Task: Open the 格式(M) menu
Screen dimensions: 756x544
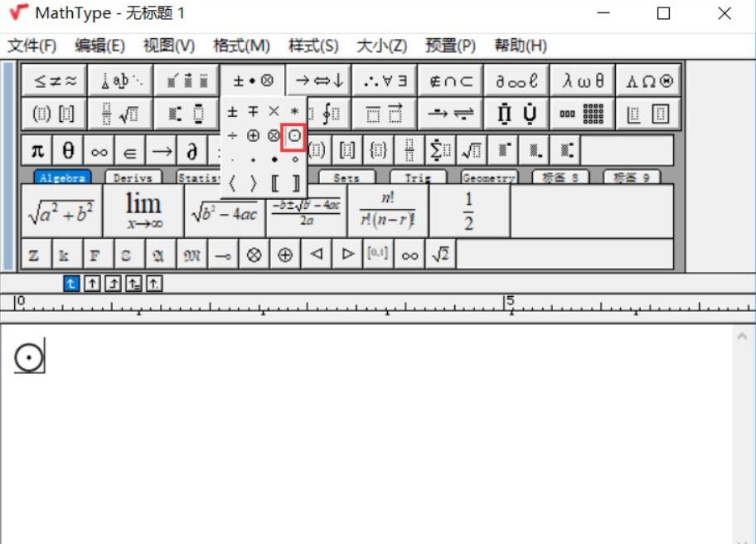Action: (241, 46)
